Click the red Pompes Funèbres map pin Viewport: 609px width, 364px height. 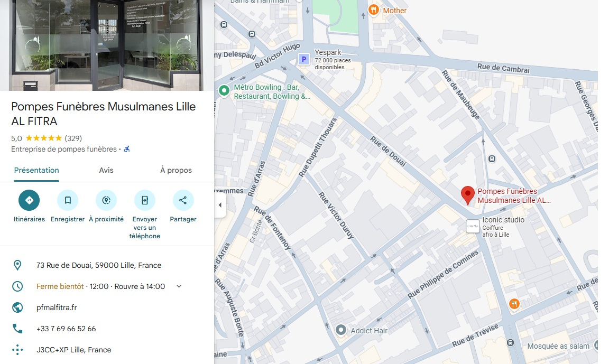coord(468,195)
